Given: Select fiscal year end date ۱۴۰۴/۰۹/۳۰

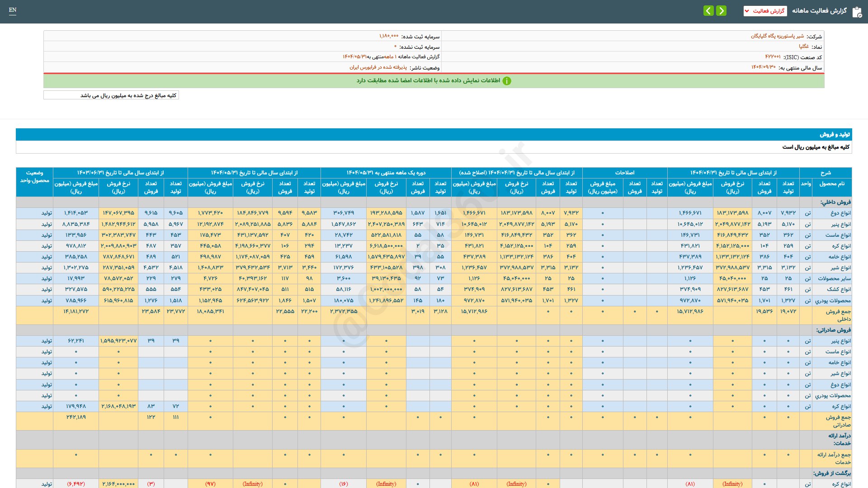Looking at the screenshot, I should pyautogui.click(x=764, y=67).
